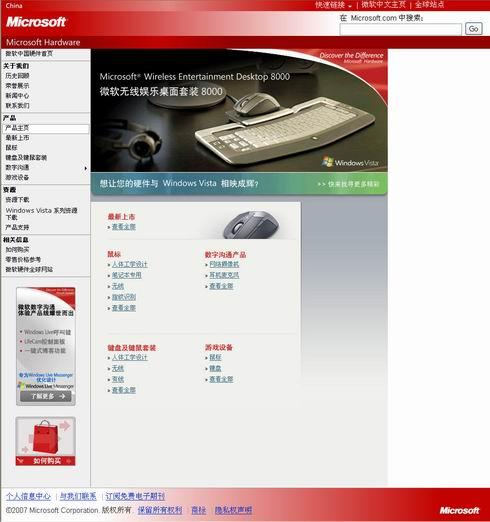This screenshot has height=522, width=490.
Task: Open 微软中文主页 in the top bar
Action: [x=383, y=5]
